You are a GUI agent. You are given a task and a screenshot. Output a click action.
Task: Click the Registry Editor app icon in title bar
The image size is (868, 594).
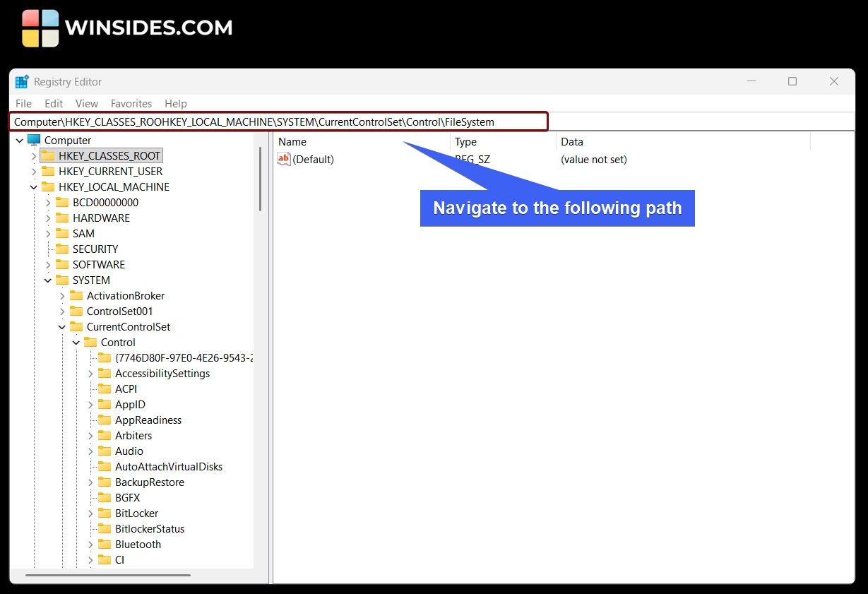tap(22, 82)
